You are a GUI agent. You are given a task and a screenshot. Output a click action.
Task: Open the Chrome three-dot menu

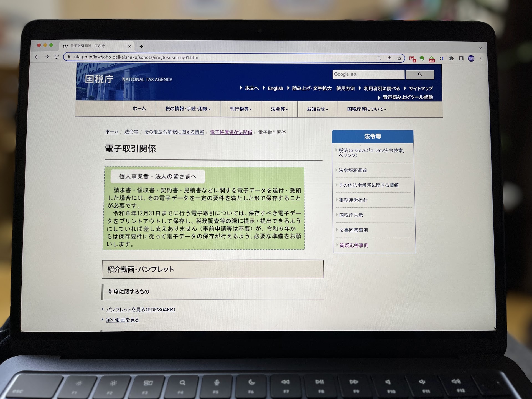(481, 59)
